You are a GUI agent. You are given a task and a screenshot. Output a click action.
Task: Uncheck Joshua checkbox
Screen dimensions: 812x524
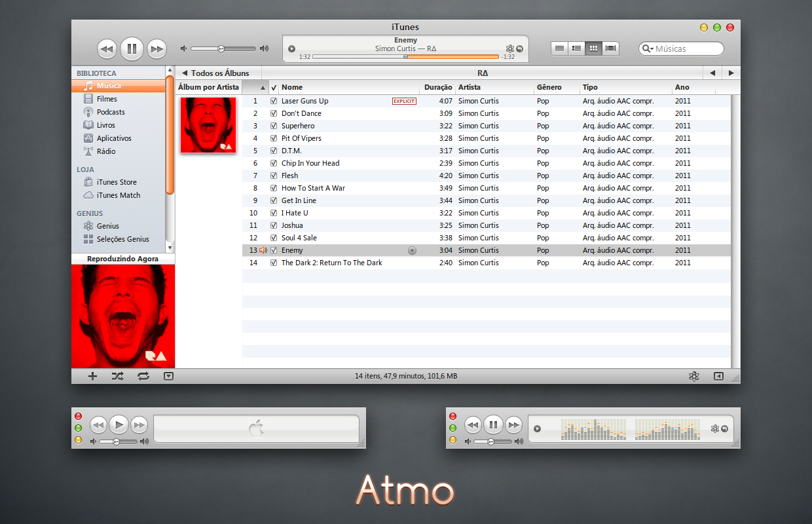pyautogui.click(x=274, y=225)
